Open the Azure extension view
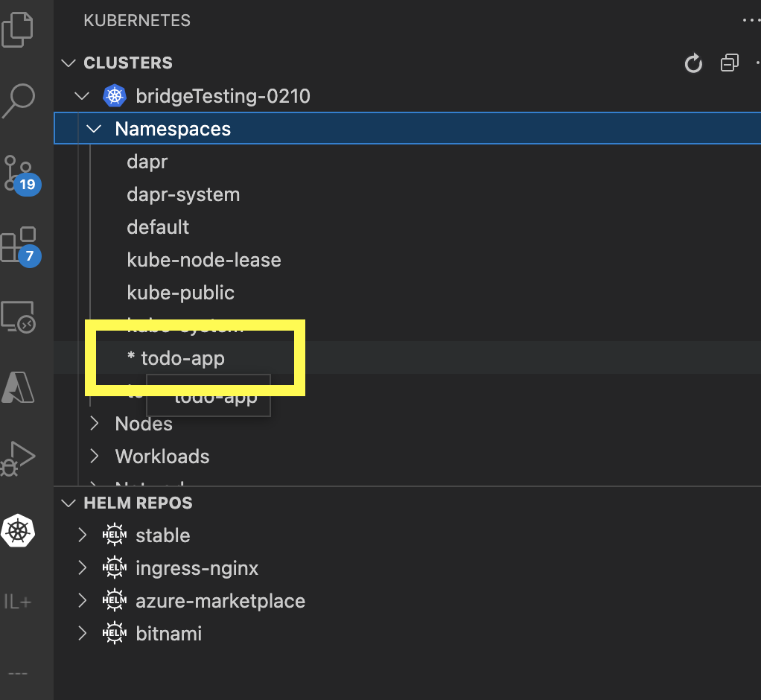The image size is (761, 700). pyautogui.click(x=19, y=387)
